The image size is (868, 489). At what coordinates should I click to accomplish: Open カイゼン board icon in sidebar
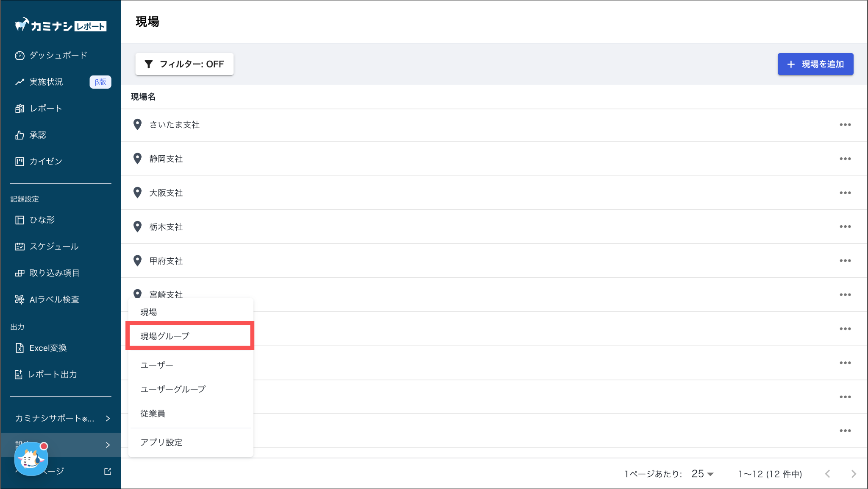coord(19,161)
